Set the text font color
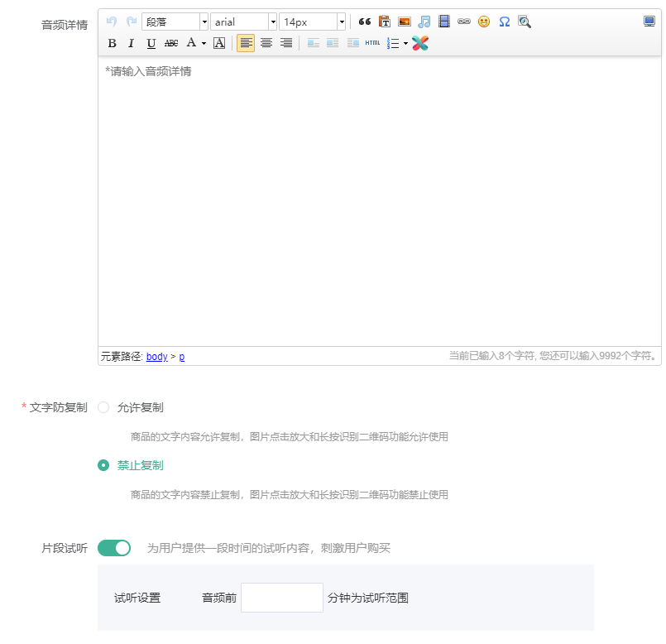The width and height of the screenshot is (666, 644). tap(191, 43)
